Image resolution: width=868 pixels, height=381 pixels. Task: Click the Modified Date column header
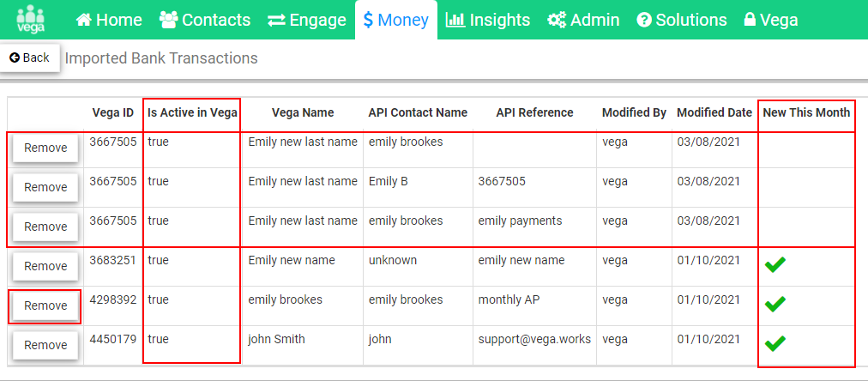(714, 112)
